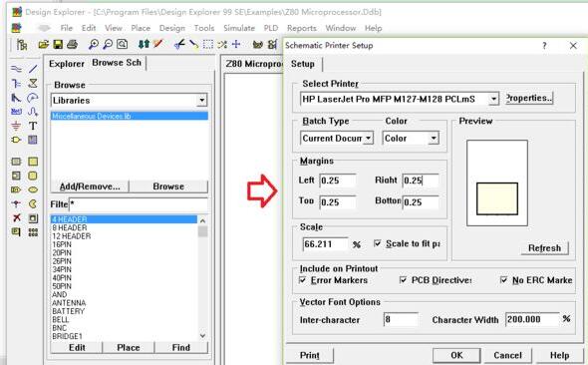This screenshot has height=365, width=588.
Task: Click the Save floppy disk toolbar icon
Action: coord(58,45)
